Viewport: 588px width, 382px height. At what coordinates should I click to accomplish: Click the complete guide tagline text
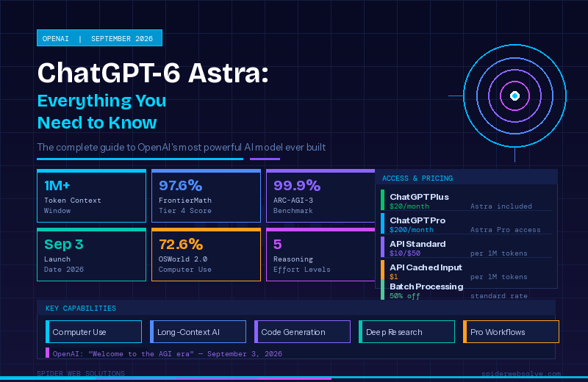click(181, 147)
